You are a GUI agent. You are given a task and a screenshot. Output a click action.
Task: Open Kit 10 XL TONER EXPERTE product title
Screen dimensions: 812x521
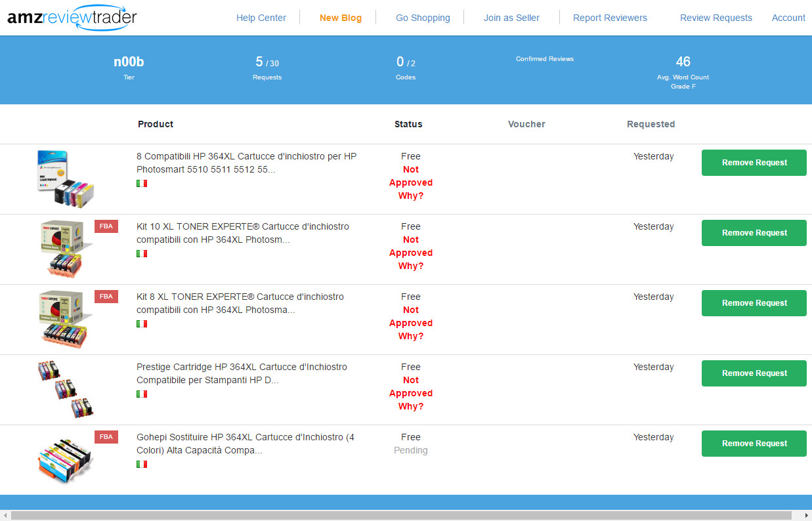(243, 233)
